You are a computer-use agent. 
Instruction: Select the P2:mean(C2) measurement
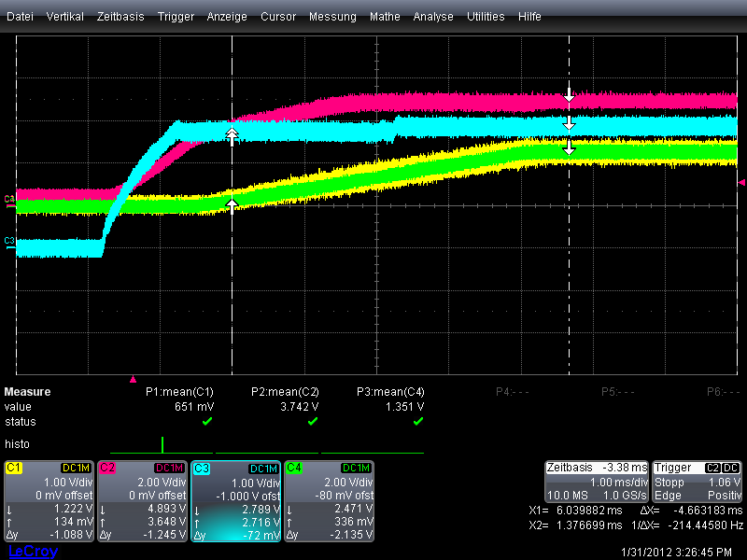click(285, 392)
